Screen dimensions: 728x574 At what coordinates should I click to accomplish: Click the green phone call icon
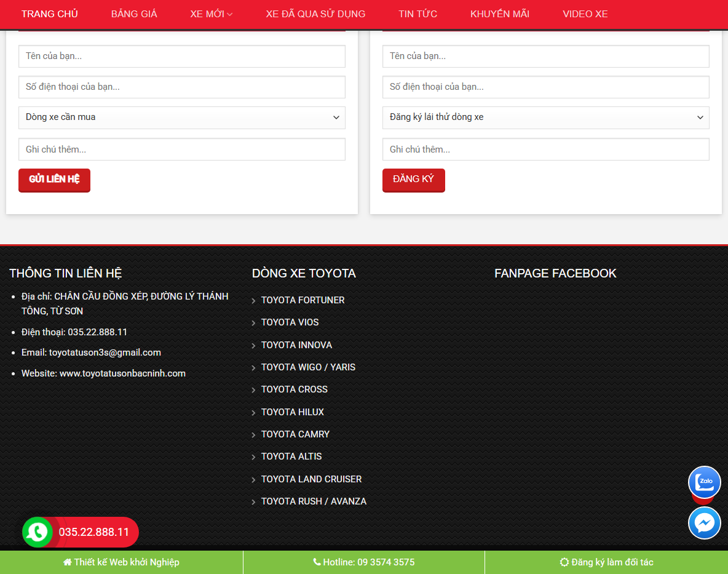click(x=38, y=532)
